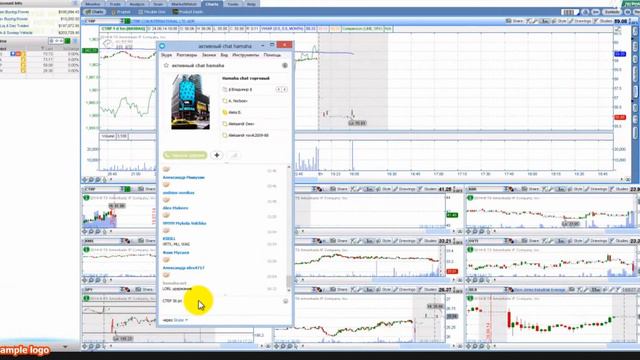Open Drawings on the 41.28 priced chart
This screenshot has width=640, height=360.
[x=404, y=189]
